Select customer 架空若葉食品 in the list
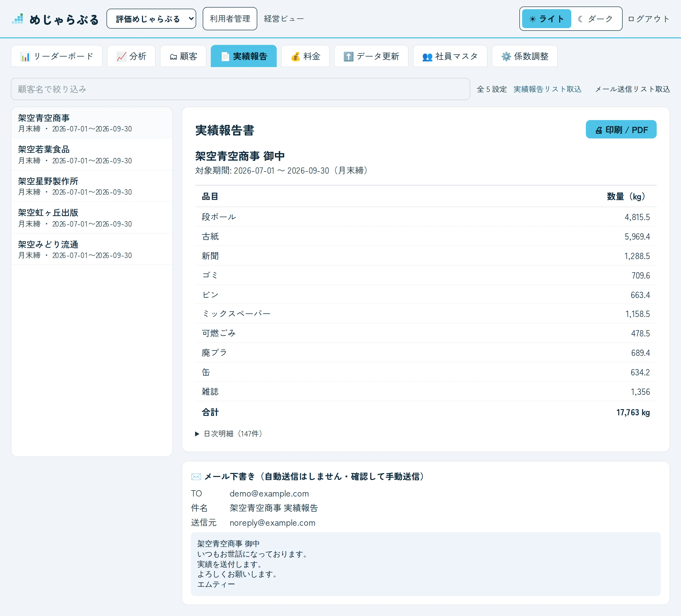This screenshot has width=681, height=616. point(92,154)
